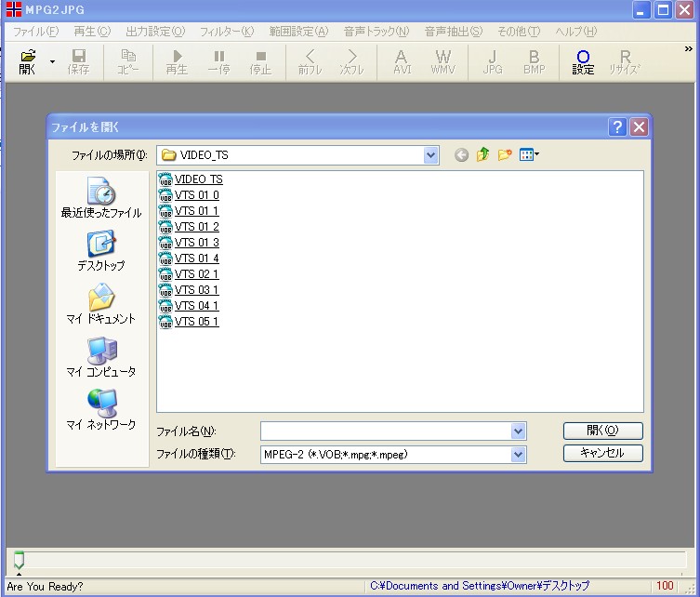
Task: Go to Desktop (デスクトップ) in places bar
Action: tap(101, 250)
